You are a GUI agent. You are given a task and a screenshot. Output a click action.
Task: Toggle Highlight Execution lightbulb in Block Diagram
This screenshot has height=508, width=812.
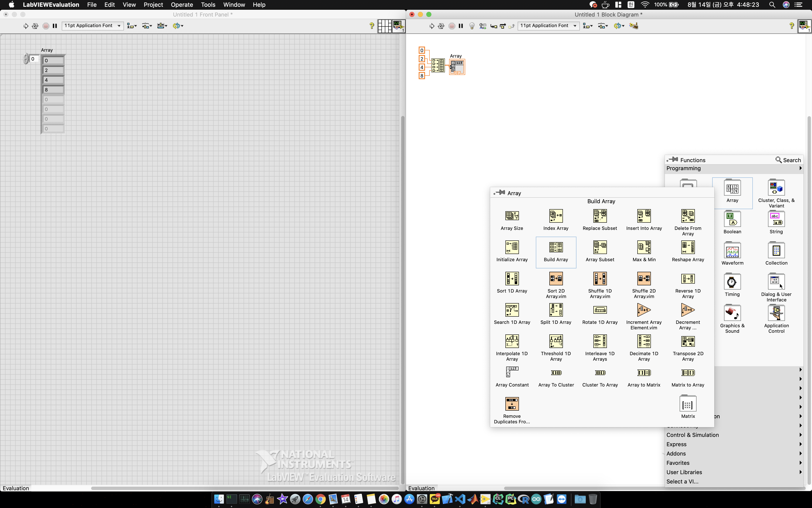click(x=472, y=26)
